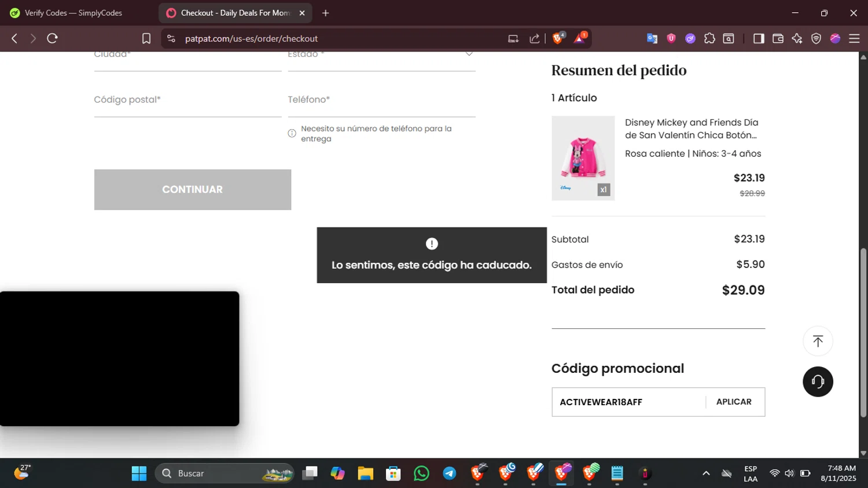Open the purple round extension icon

tap(690, 38)
